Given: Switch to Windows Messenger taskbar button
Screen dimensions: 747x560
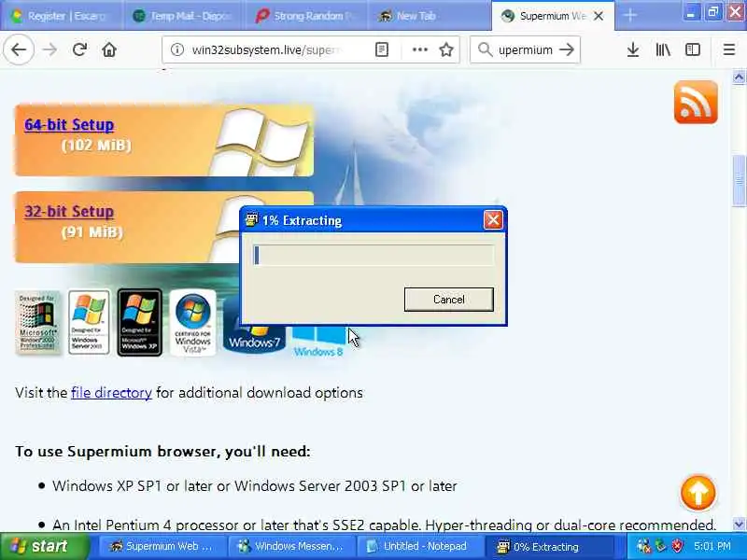Looking at the screenshot, I should (290, 546).
